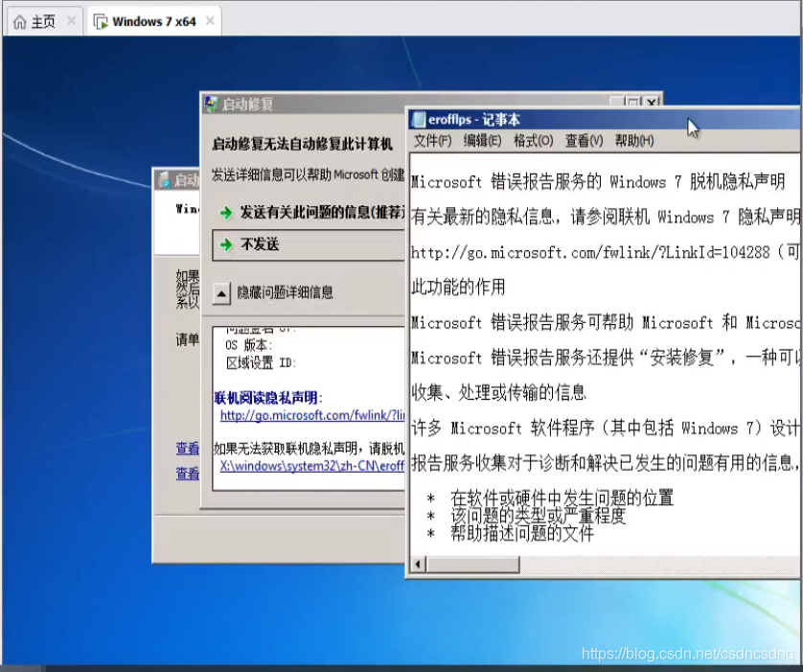Click text 收集、处理或传输的信息 in Notepad
Viewport: 803px width, 672px height.
(499, 393)
